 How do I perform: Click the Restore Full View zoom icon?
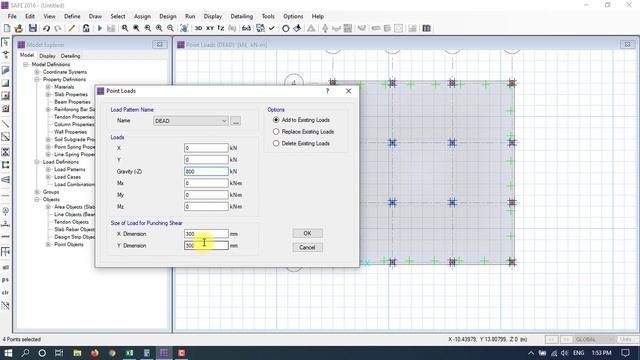pos(136,28)
